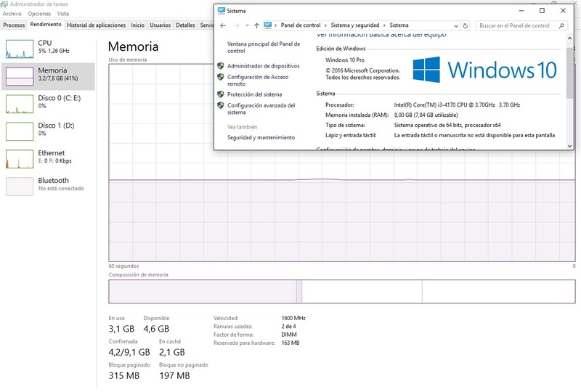581x392 pixels.
Task: Show the Bluetooth adapter panel
Action: (x=20, y=185)
